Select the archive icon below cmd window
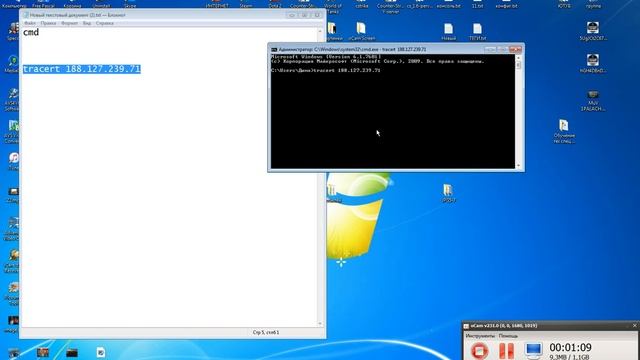Screen dimensions: 640x360 [448, 193]
